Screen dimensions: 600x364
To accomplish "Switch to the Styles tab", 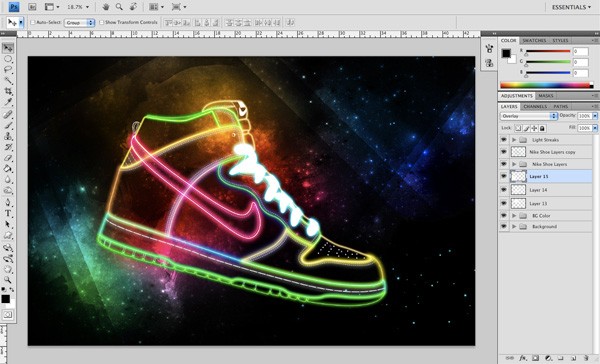I will tap(560, 41).
